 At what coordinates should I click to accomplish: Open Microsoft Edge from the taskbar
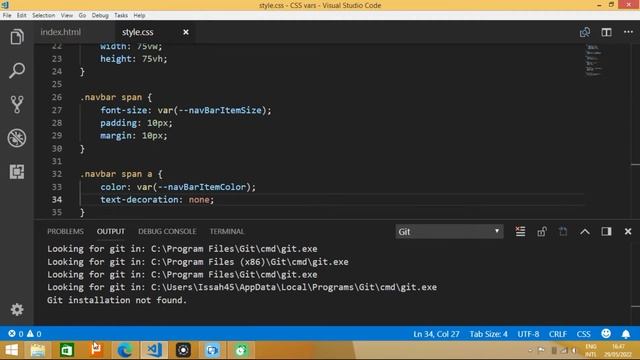point(124,350)
